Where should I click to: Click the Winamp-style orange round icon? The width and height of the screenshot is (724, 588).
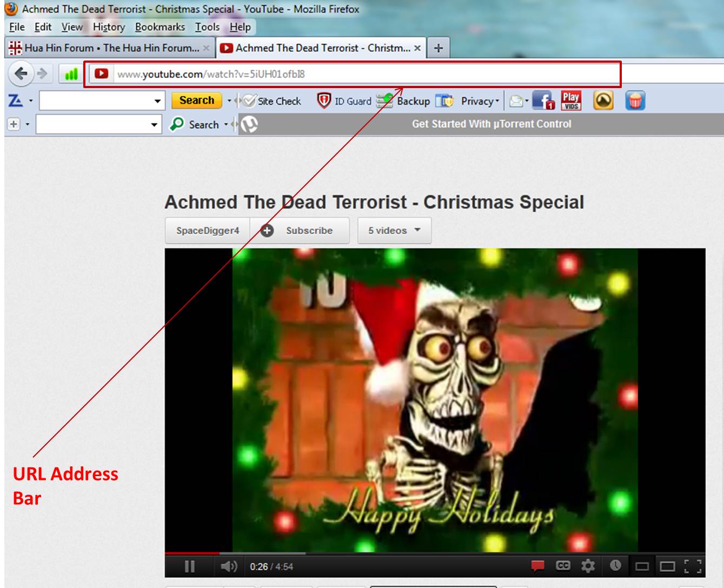pos(603,101)
